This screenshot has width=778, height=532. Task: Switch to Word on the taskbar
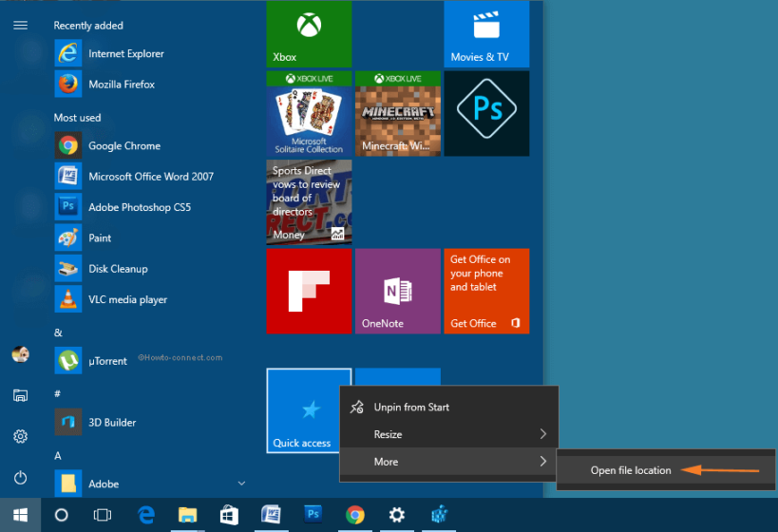click(x=271, y=515)
